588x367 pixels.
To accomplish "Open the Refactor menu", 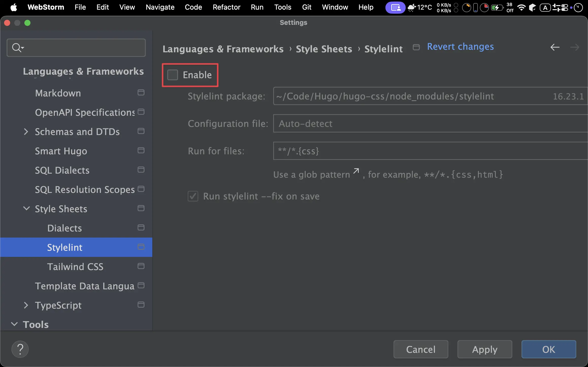I will 226,7.
